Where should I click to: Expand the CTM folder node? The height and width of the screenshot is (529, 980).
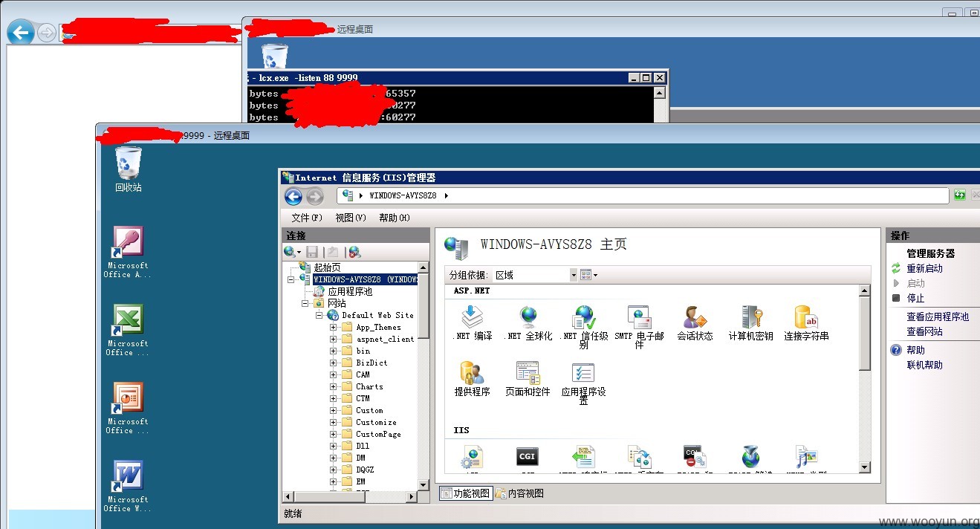tap(334, 398)
